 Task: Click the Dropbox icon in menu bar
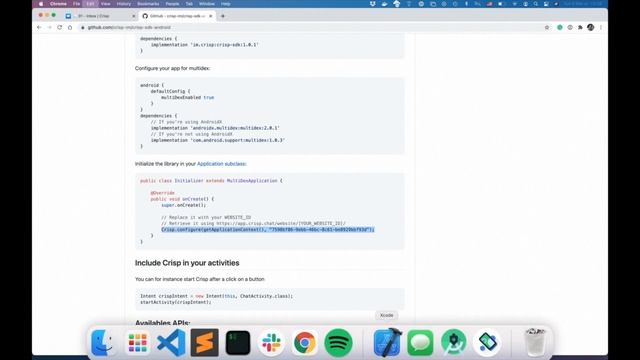pos(373,4)
